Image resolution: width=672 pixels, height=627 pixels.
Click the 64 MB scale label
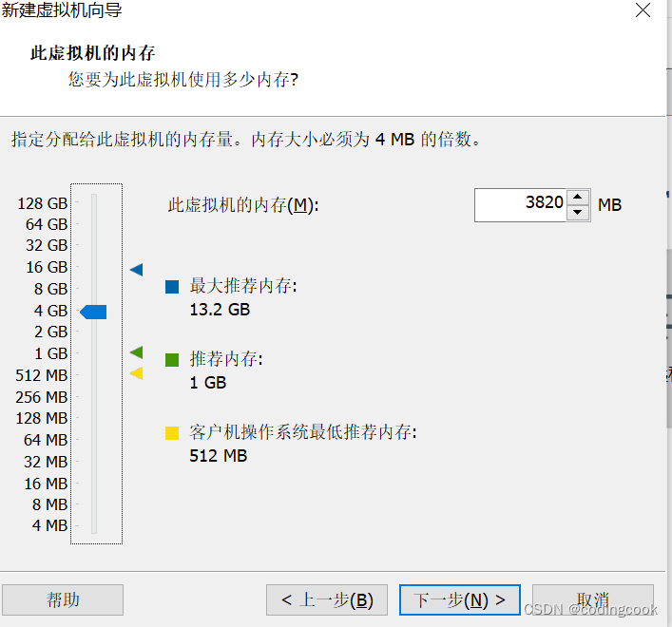[46, 440]
